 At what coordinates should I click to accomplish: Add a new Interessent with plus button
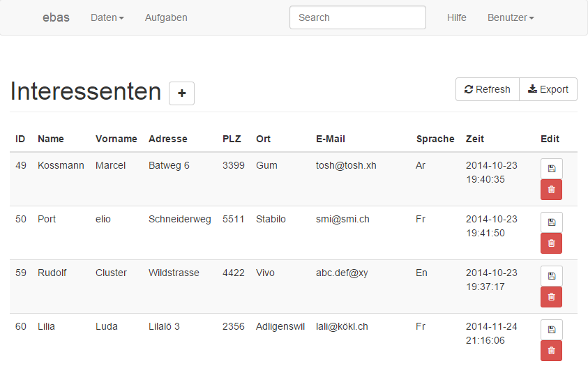pos(181,93)
